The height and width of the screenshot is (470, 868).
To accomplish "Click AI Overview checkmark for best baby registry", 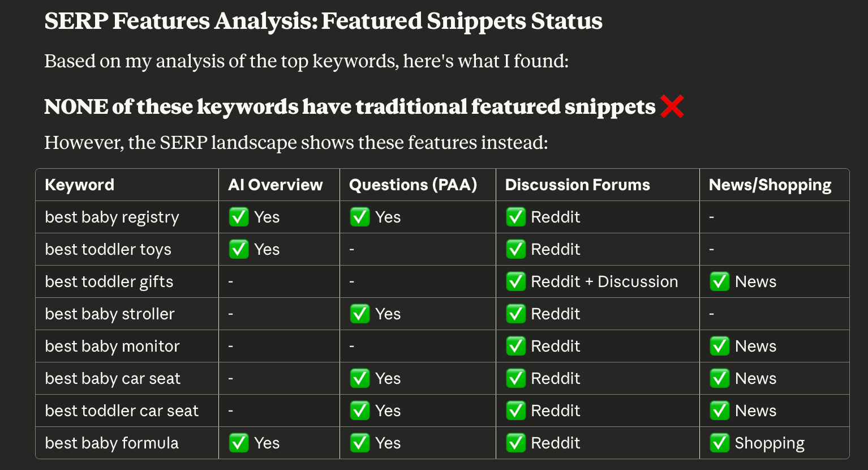I will pyautogui.click(x=239, y=217).
